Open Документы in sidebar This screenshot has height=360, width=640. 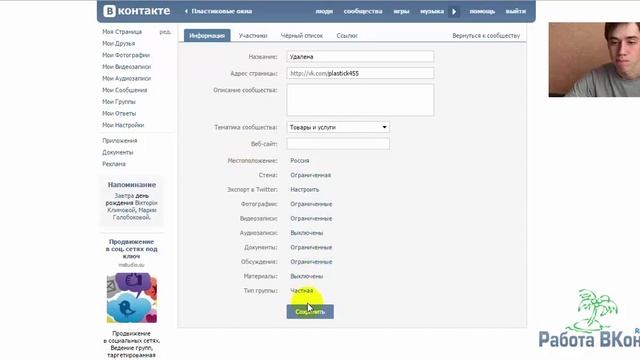118,152
